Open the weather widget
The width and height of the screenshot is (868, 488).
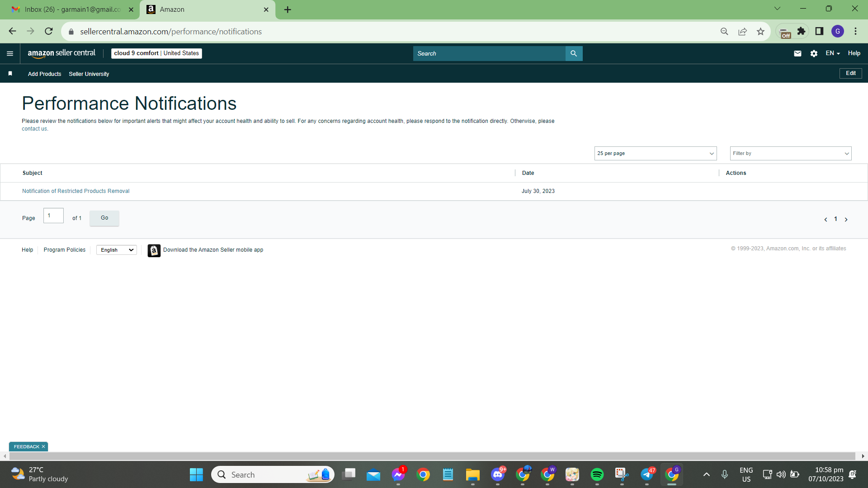tap(40, 474)
